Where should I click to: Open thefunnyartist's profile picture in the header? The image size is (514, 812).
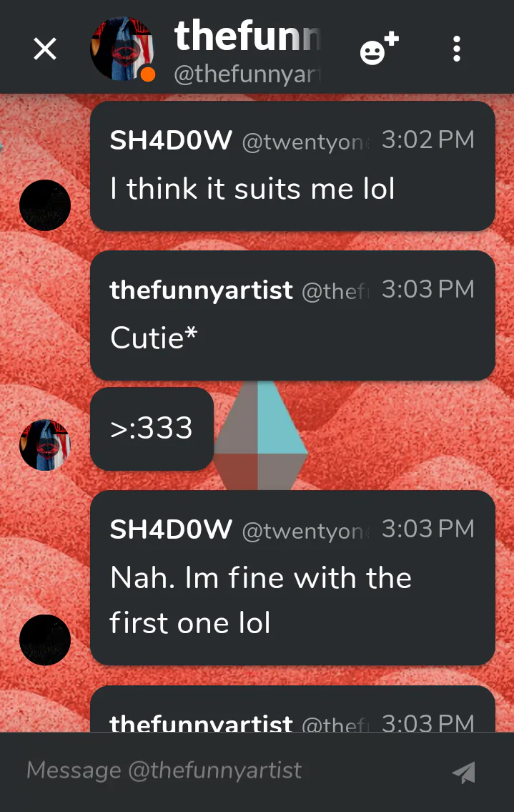(x=122, y=49)
